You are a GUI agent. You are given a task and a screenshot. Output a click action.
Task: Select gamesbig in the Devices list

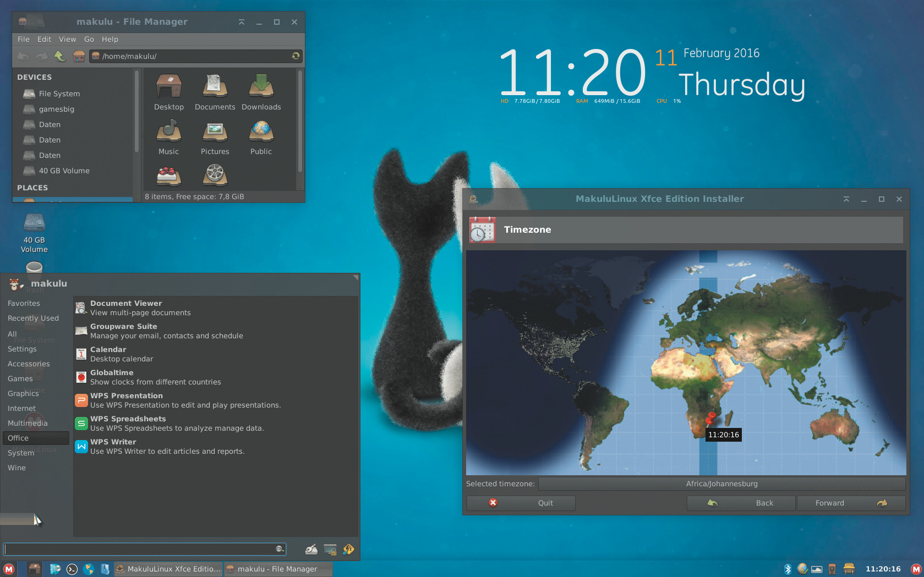(56, 109)
